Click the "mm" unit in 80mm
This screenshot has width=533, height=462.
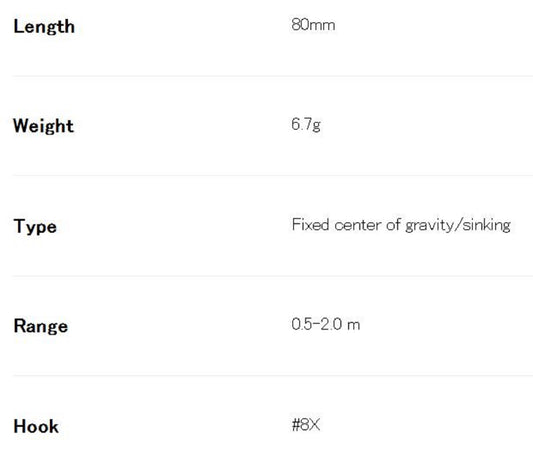(x=322, y=26)
